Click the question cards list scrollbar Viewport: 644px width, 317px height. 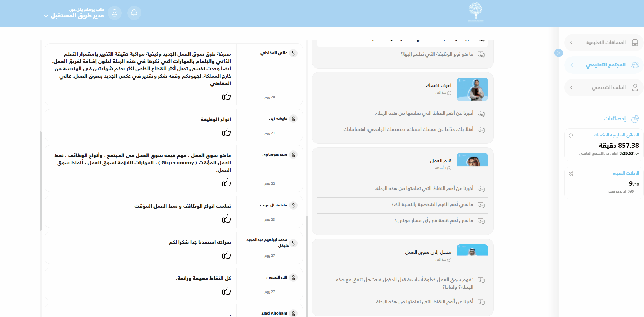tap(307, 266)
